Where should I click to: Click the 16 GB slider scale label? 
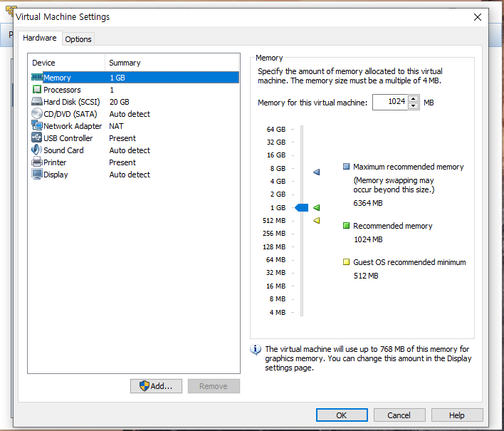pos(276,155)
